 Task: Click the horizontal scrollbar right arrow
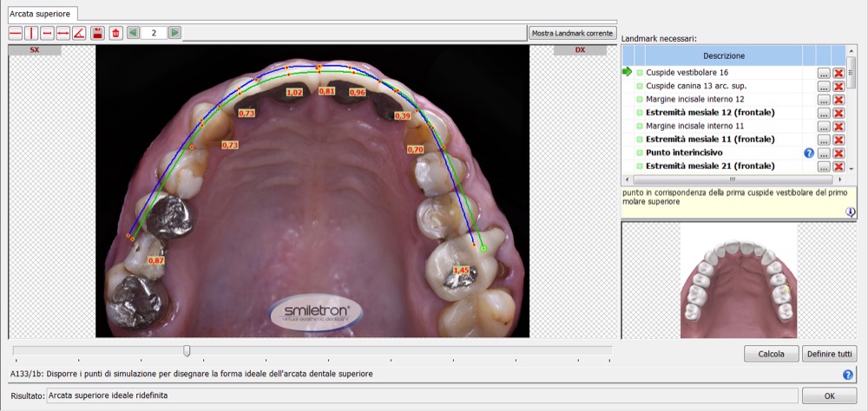pos(840,179)
